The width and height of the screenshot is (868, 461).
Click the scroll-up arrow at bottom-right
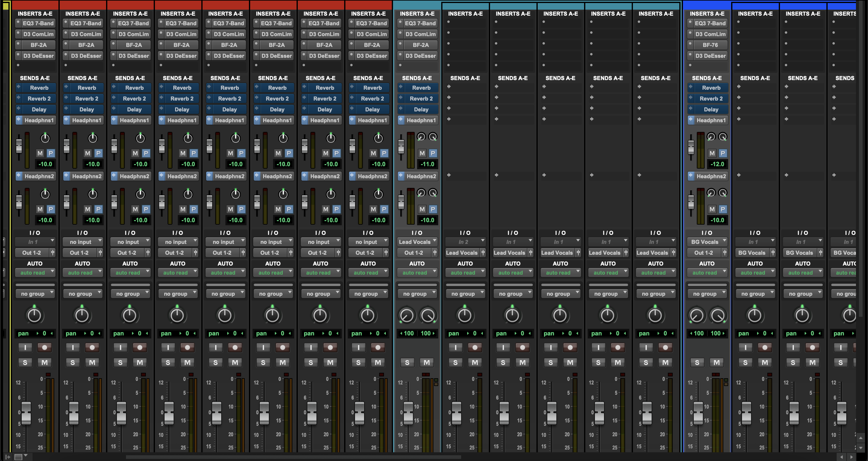pyautogui.click(x=860, y=438)
